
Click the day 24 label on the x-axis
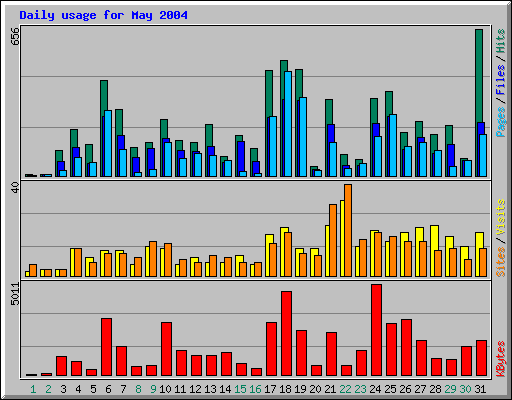(x=375, y=389)
